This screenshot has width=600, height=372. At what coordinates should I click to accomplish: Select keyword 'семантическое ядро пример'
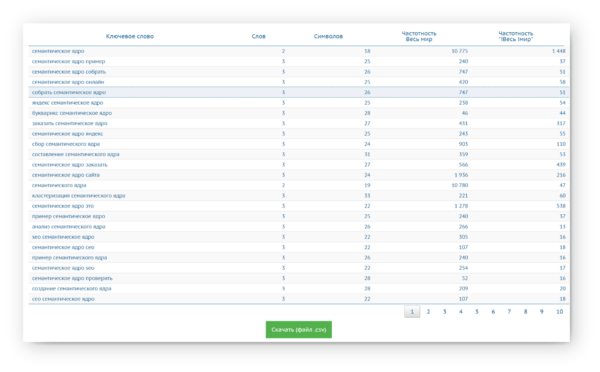click(68, 61)
